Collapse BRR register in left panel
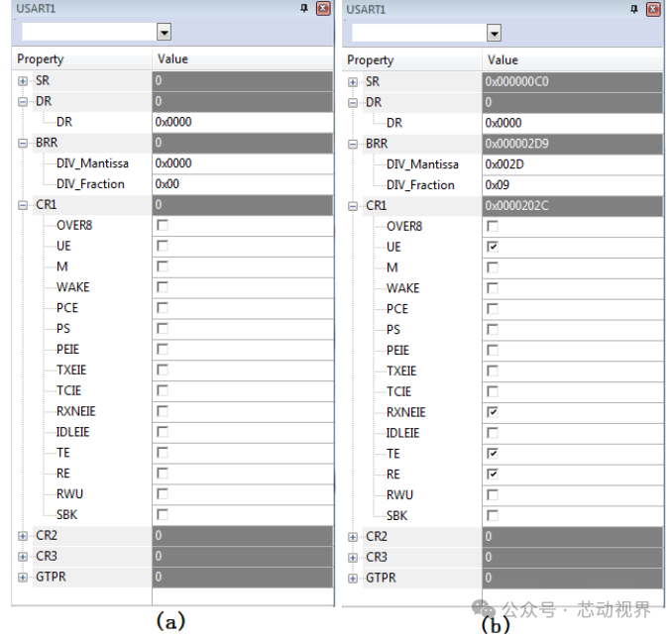Viewport: 672px width, 636px height. (x=23, y=143)
